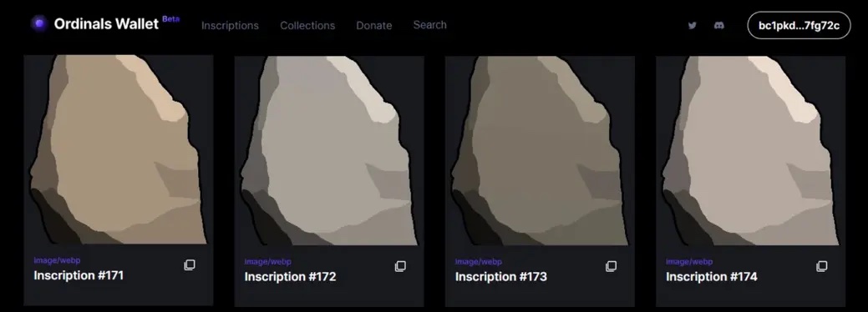Open Inscription #174 title link

pos(711,276)
